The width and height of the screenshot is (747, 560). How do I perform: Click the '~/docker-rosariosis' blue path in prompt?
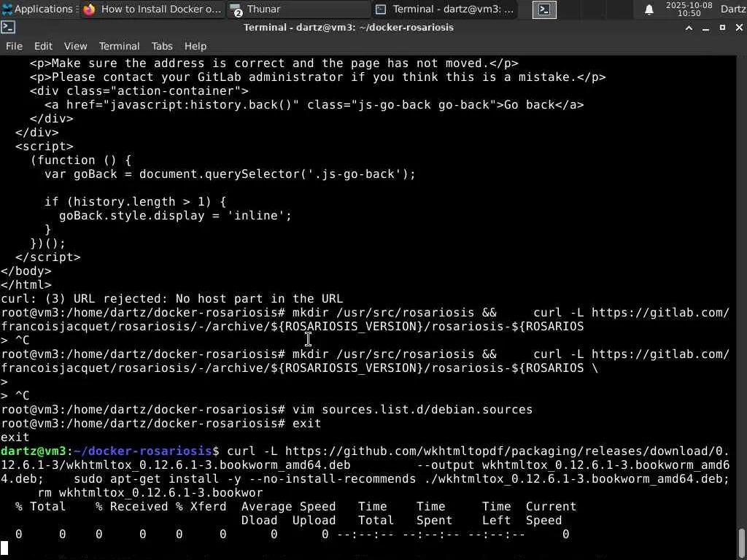(143, 451)
